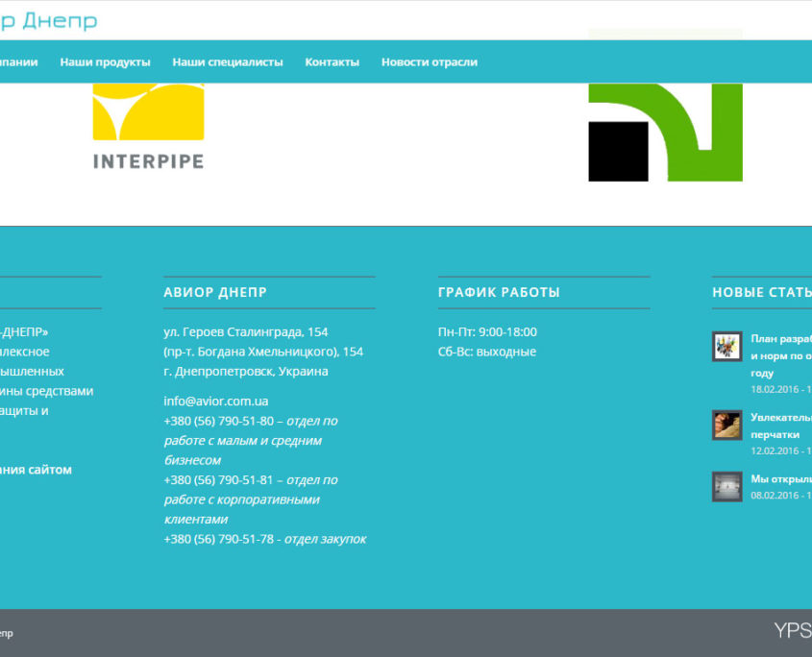The image size is (812, 657).
Task: Open the Наши специалисты menu item
Action: (x=228, y=62)
